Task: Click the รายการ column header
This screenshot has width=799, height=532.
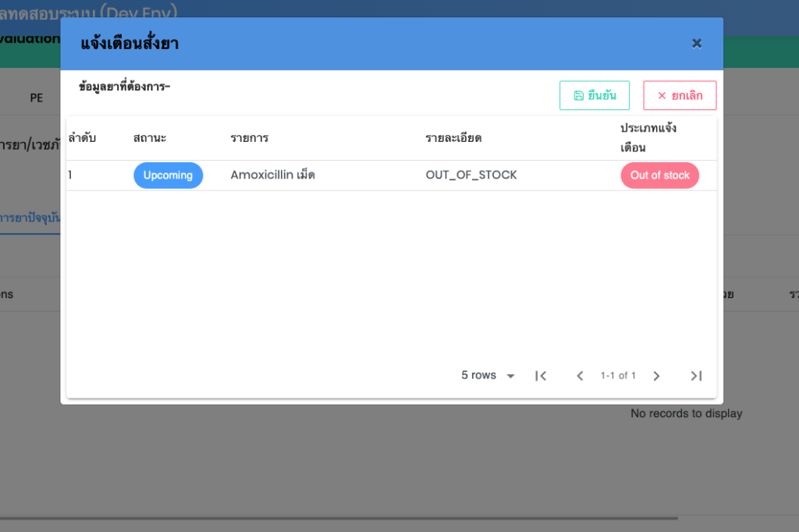Action: (249, 138)
